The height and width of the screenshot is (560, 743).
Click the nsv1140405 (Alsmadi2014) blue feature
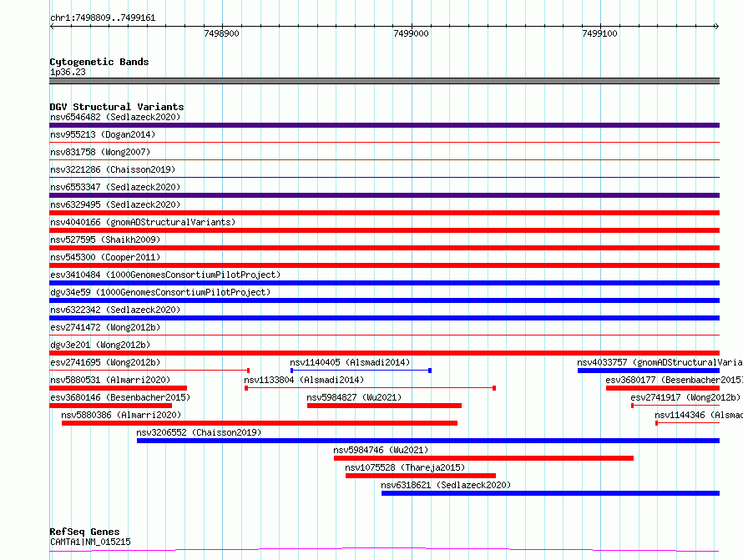point(361,371)
